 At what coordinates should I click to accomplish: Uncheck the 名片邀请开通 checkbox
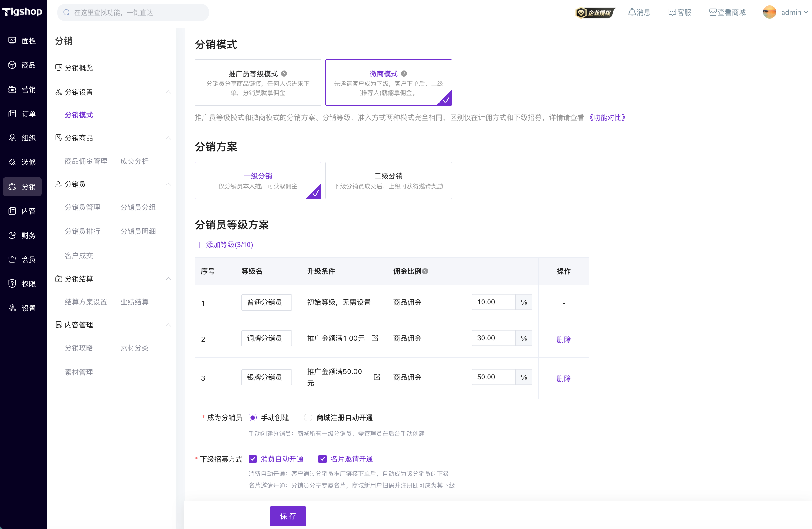click(x=323, y=459)
